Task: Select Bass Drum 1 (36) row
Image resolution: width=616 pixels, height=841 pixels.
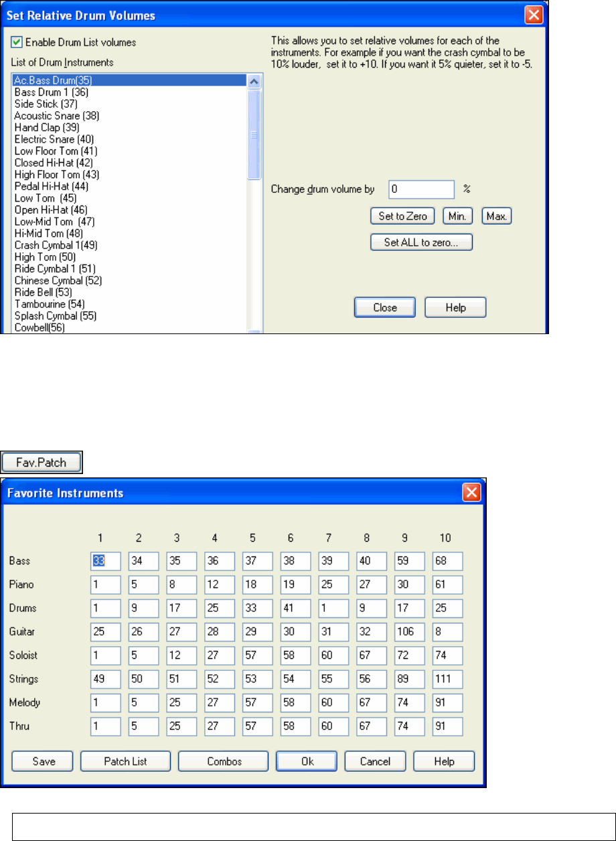Action: (129, 92)
